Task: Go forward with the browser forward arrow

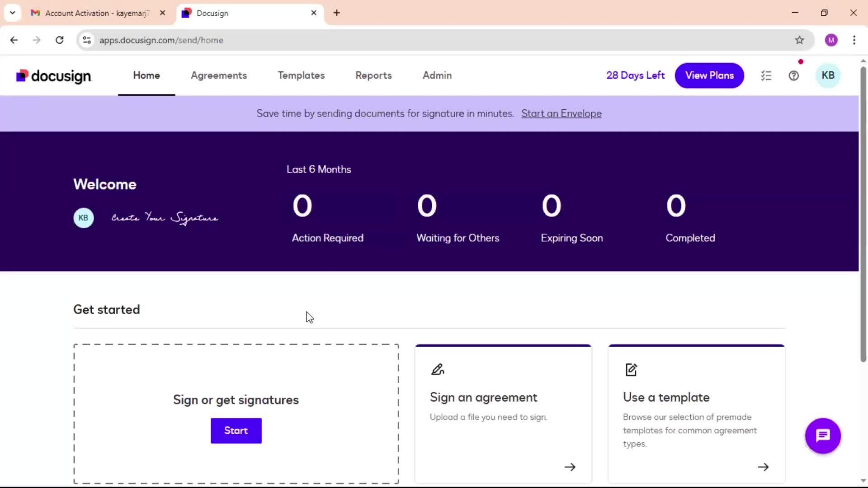Action: pos(37,40)
